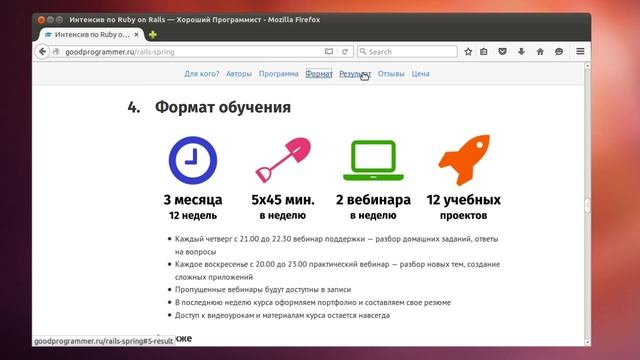Click magnifier icon in search box

tap(363, 51)
